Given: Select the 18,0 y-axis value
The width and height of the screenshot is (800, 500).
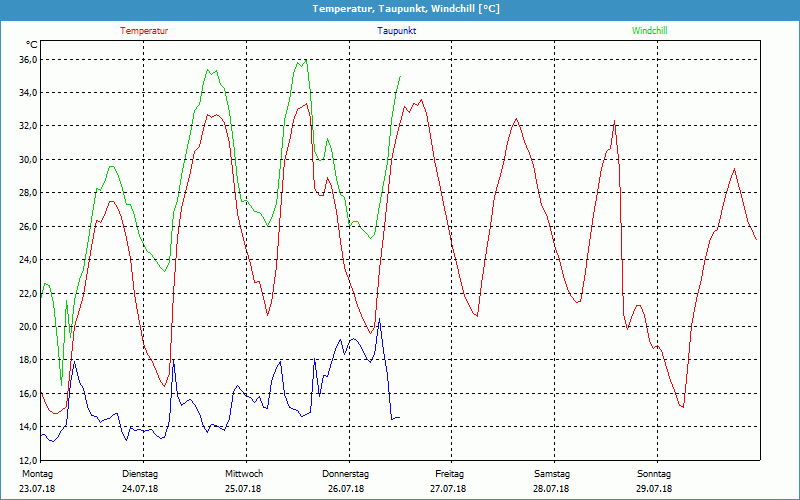Looking at the screenshot, I should (29, 360).
